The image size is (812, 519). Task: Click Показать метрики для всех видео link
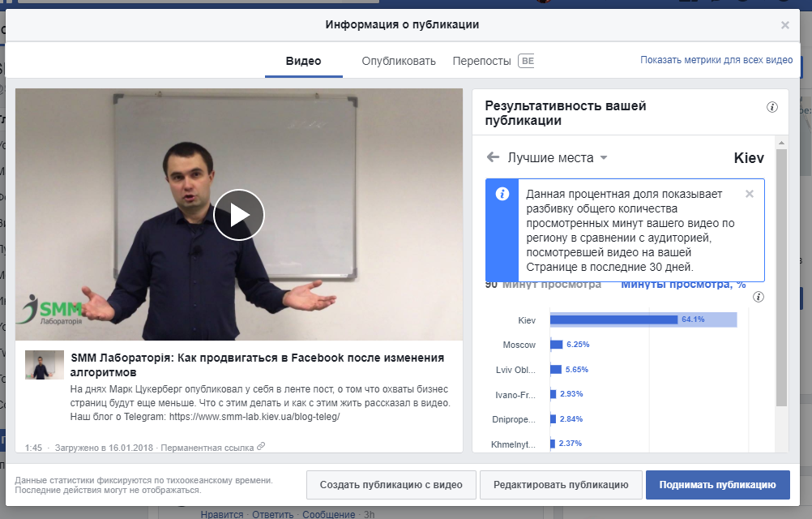point(716,59)
